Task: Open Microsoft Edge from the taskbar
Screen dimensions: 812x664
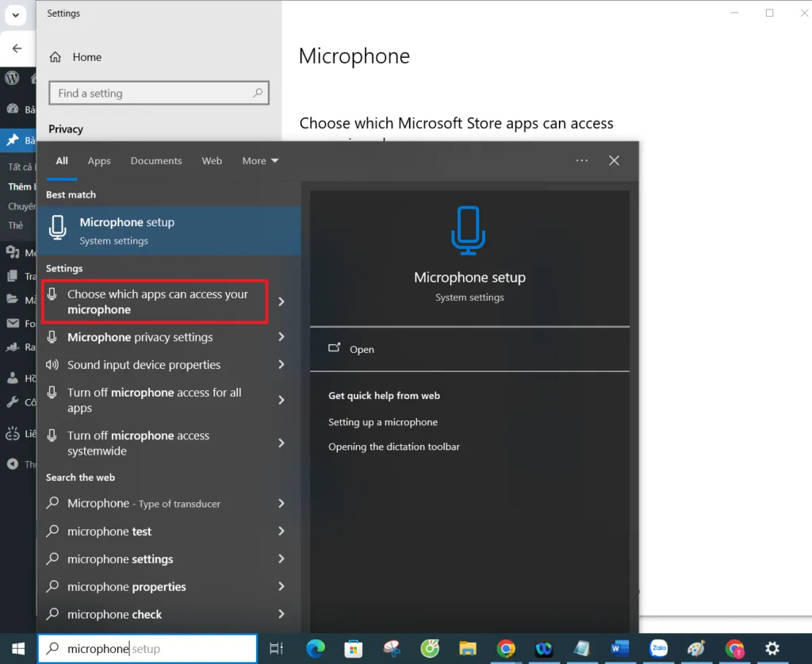Action: (316, 648)
